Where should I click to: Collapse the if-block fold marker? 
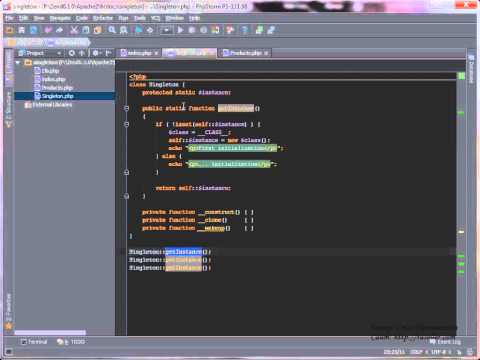click(126, 124)
